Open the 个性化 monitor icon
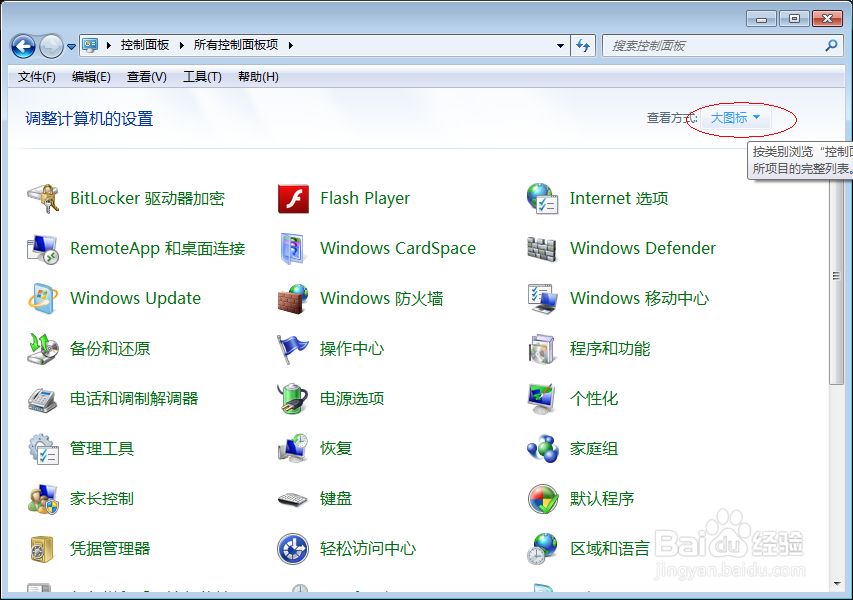 [x=542, y=399]
